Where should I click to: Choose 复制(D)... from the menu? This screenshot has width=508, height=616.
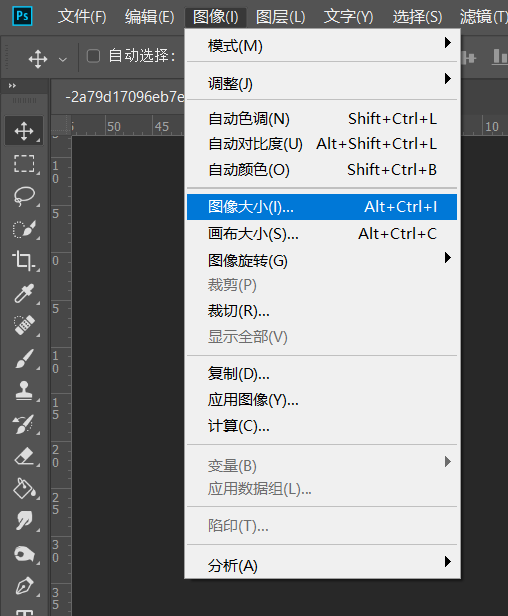pos(322,374)
